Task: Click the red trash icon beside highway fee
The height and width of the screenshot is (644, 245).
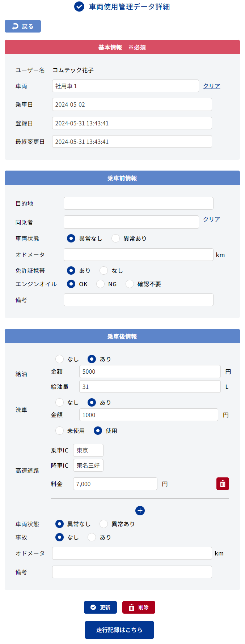Action: tap(223, 484)
